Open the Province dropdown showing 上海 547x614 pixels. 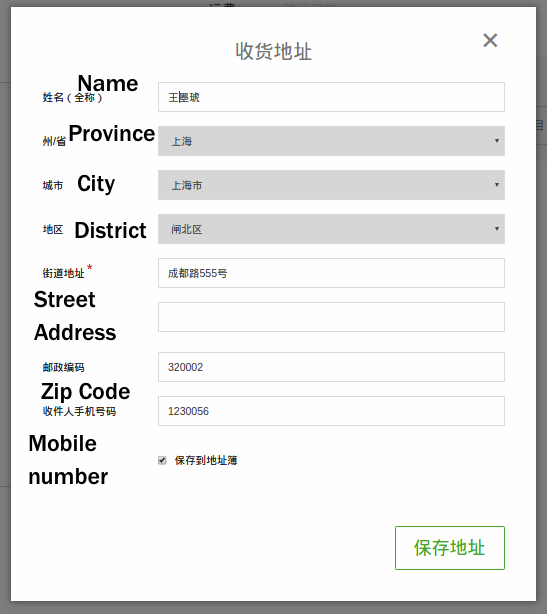coord(331,141)
